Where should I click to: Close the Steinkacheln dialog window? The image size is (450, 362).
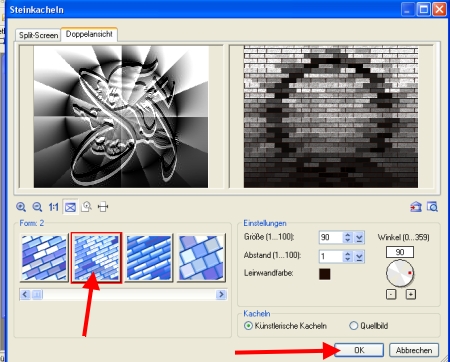pyautogui.click(x=439, y=9)
